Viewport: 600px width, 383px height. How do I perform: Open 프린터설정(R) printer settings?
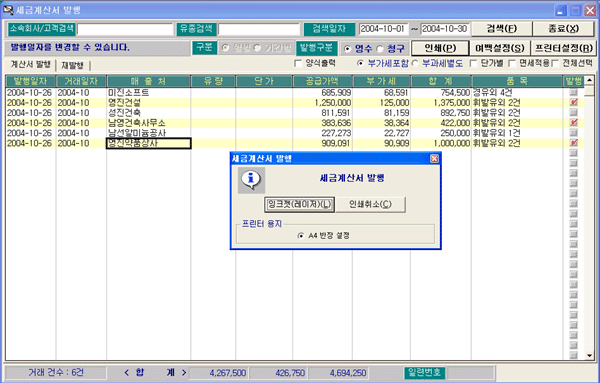[564, 48]
